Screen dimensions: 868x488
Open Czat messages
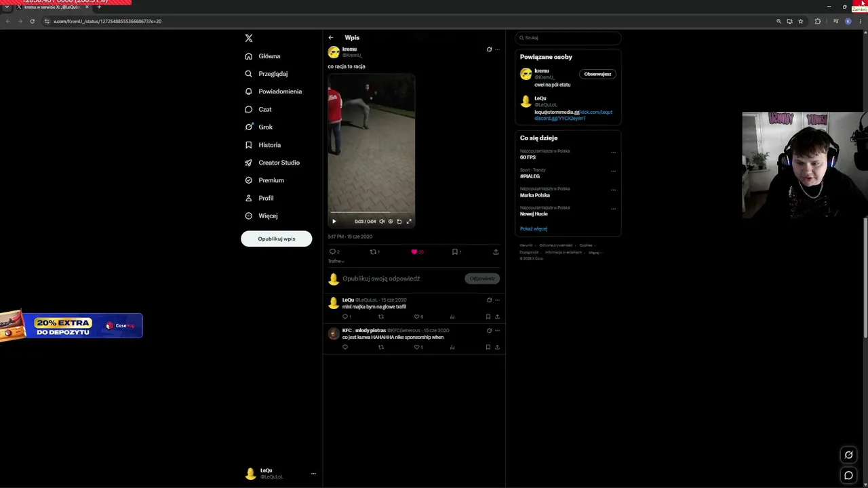[x=258, y=109]
